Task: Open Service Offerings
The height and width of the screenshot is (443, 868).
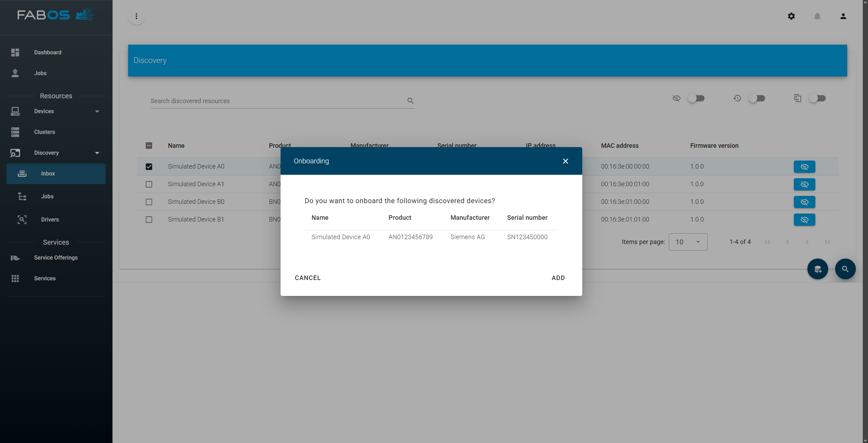Action: point(56,257)
